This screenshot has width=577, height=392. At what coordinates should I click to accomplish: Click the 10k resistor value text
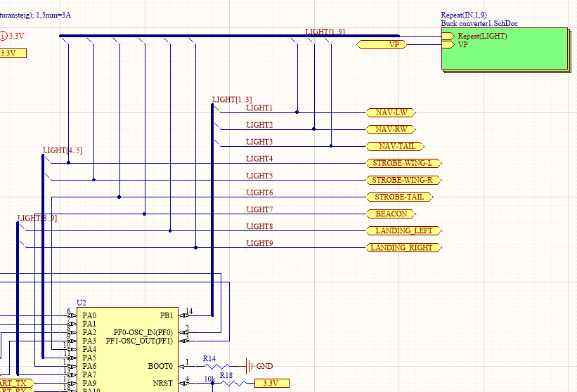pyautogui.click(x=209, y=379)
